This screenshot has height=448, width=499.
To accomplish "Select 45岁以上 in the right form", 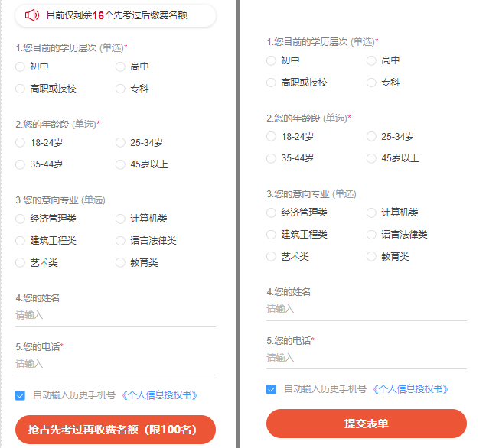I will (371, 158).
